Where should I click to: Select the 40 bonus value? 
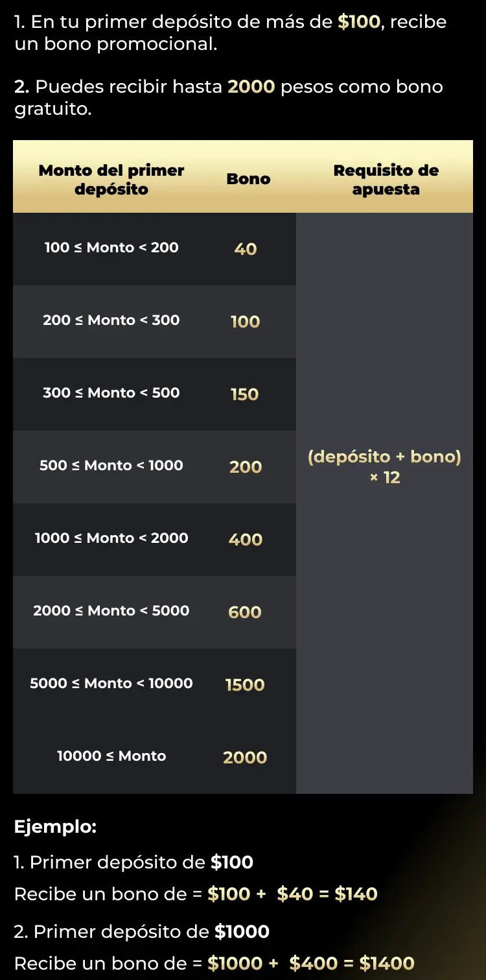click(246, 249)
